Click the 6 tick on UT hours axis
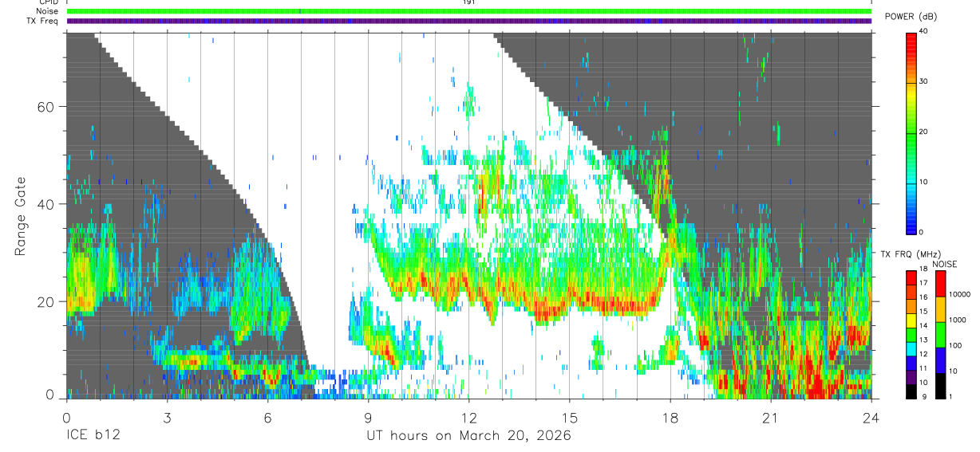The image size is (980, 452). click(267, 417)
